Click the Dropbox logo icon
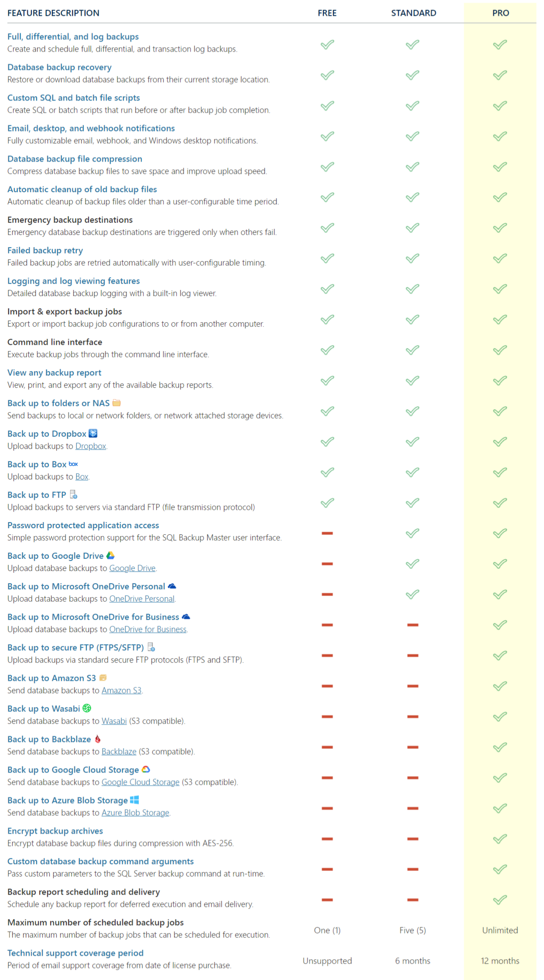544x980 pixels. pos(93,433)
